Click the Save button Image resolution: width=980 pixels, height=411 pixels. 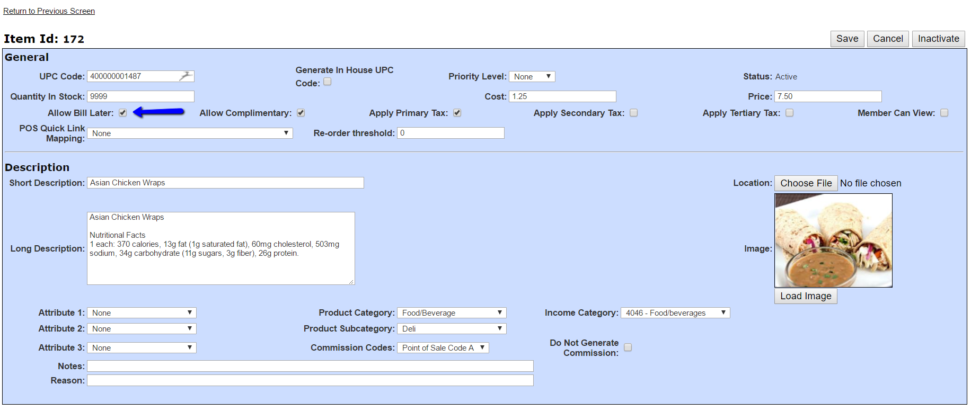point(847,39)
